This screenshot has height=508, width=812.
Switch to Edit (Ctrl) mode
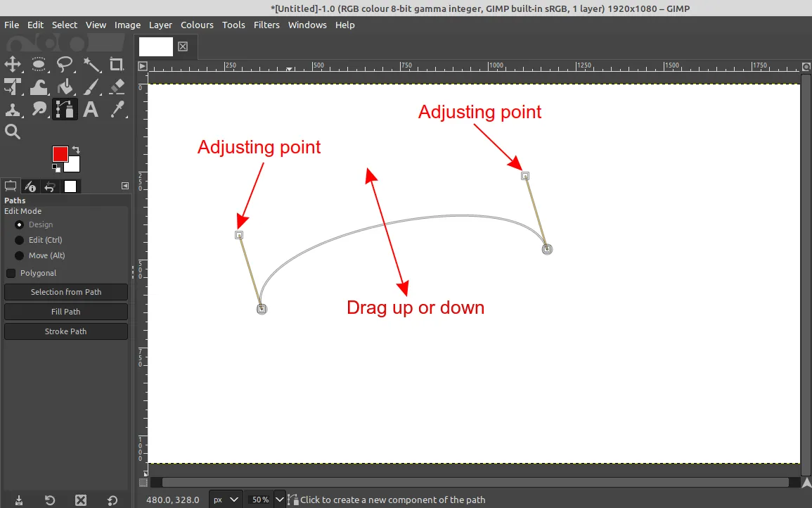coord(20,240)
